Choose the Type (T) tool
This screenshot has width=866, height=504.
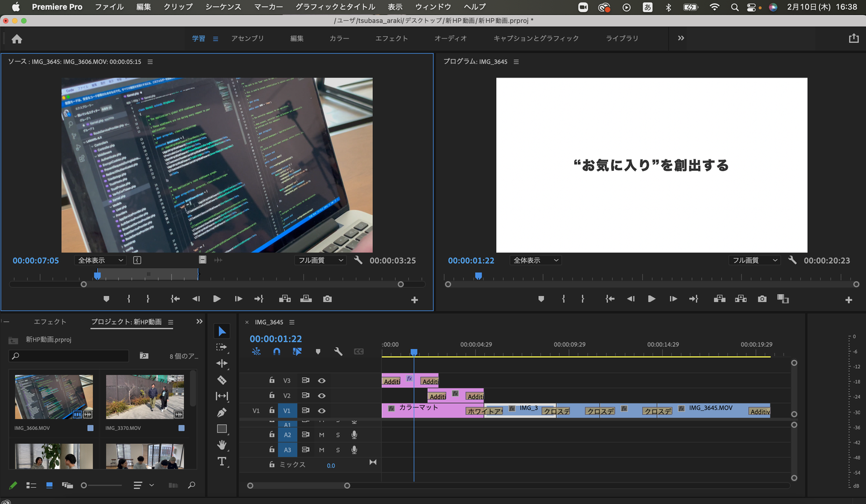tap(222, 461)
